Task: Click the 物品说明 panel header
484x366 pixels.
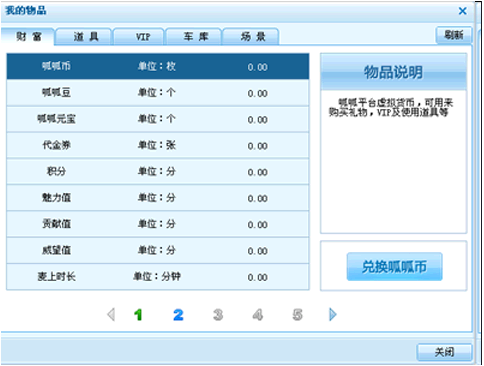Action: point(393,72)
